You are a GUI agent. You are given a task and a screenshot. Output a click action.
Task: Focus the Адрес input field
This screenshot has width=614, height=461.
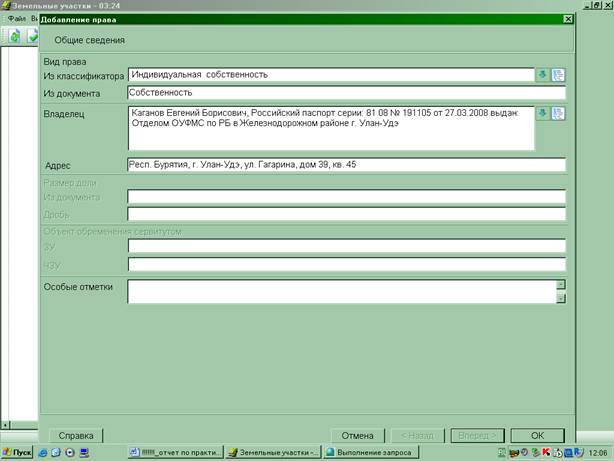click(347, 165)
